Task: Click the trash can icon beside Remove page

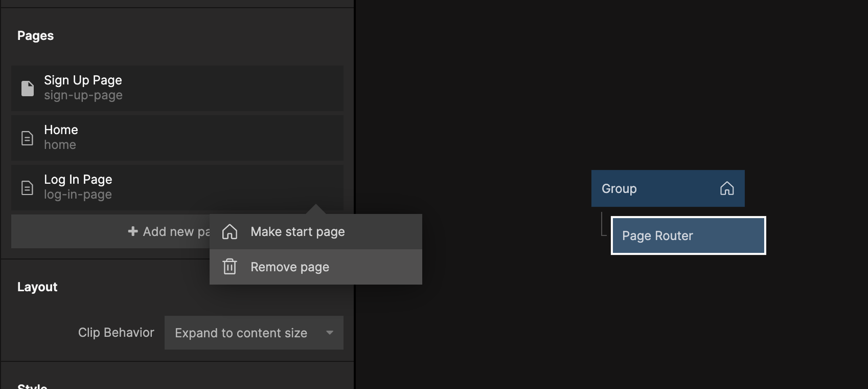Action: 230,267
